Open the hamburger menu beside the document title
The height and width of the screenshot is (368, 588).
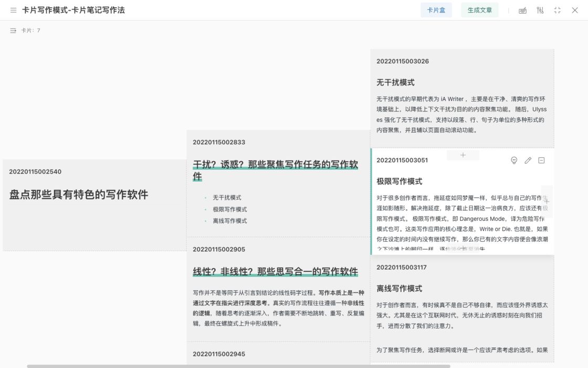click(13, 10)
